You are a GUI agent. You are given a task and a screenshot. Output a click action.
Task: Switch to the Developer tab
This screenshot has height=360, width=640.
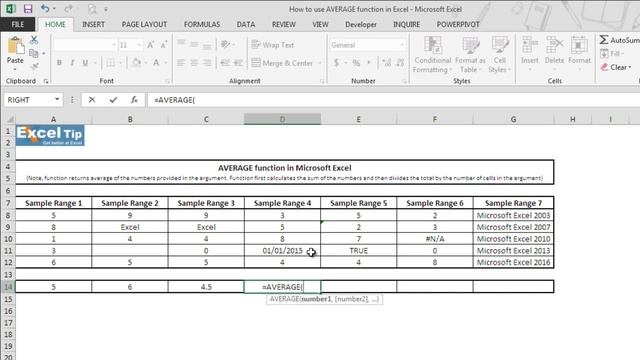361,24
